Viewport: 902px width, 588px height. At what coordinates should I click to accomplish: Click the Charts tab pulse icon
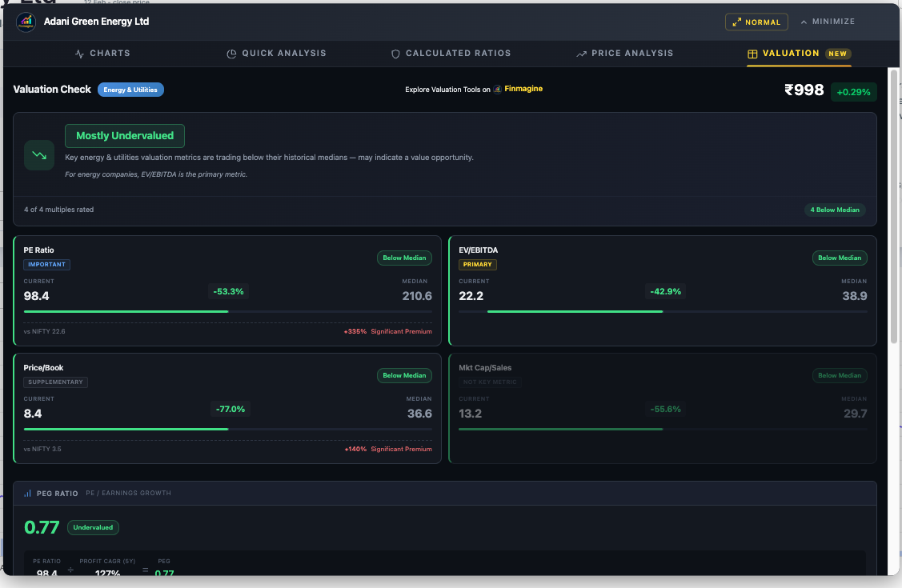(79, 54)
